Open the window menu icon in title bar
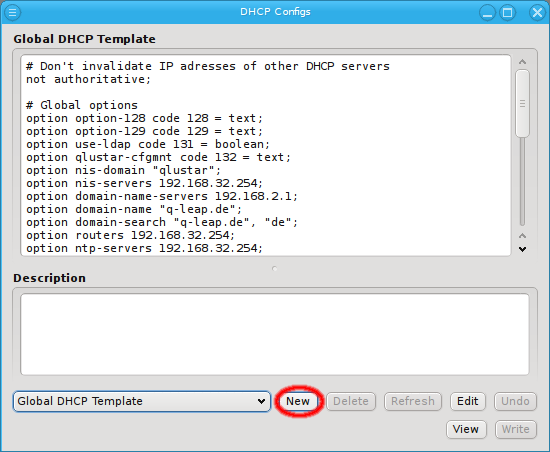This screenshot has width=550, height=452. 13,13
